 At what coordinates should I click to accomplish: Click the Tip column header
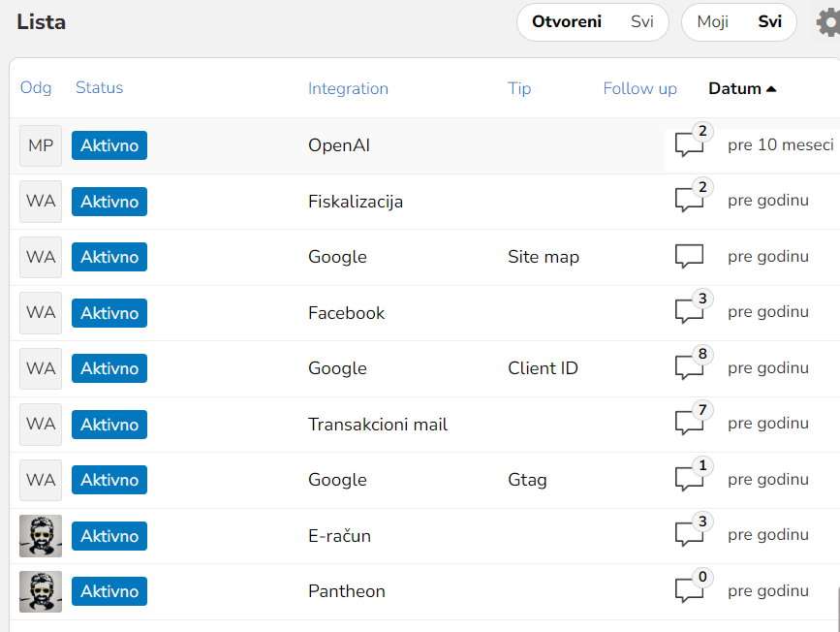(x=519, y=88)
